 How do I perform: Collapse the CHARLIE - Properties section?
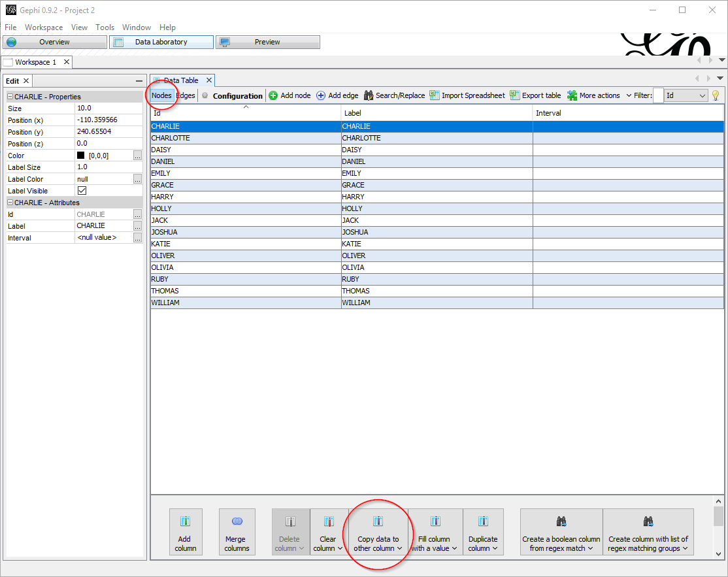[10, 97]
